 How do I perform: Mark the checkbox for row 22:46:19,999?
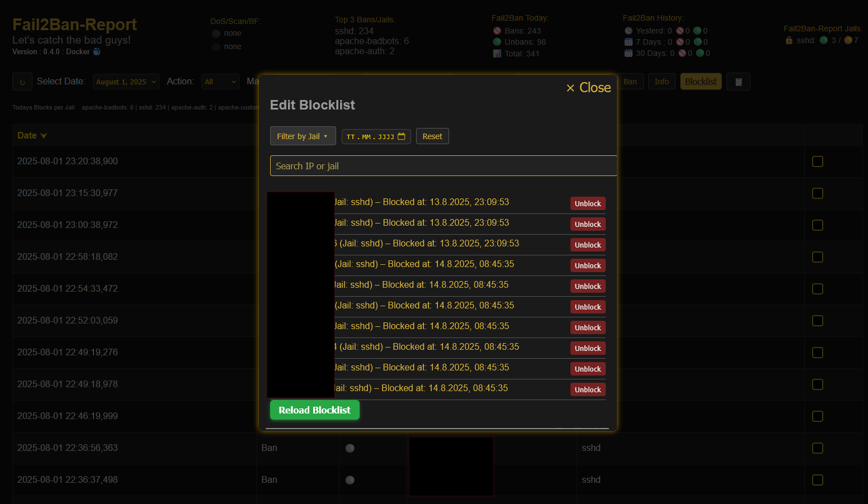coord(818,416)
